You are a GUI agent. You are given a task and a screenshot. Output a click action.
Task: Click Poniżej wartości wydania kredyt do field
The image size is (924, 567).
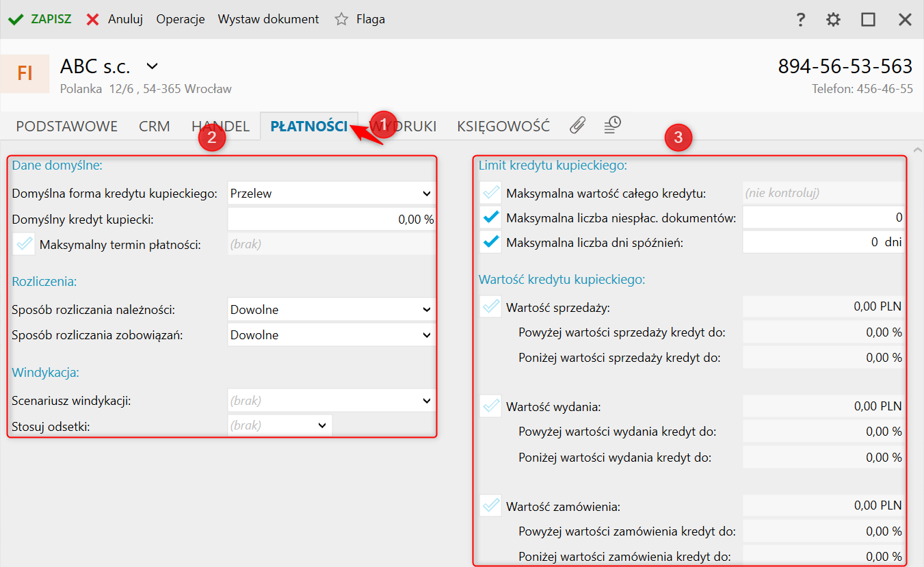coord(823,457)
